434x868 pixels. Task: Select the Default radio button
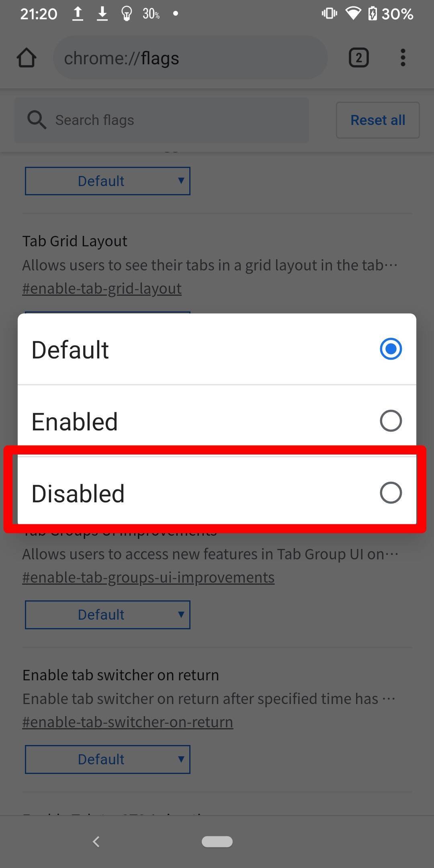pos(391,349)
